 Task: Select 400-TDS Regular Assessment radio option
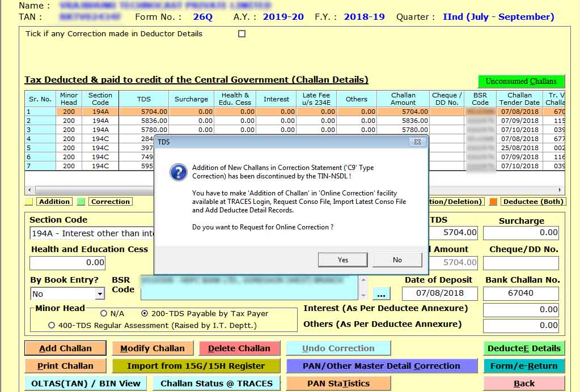(52, 325)
